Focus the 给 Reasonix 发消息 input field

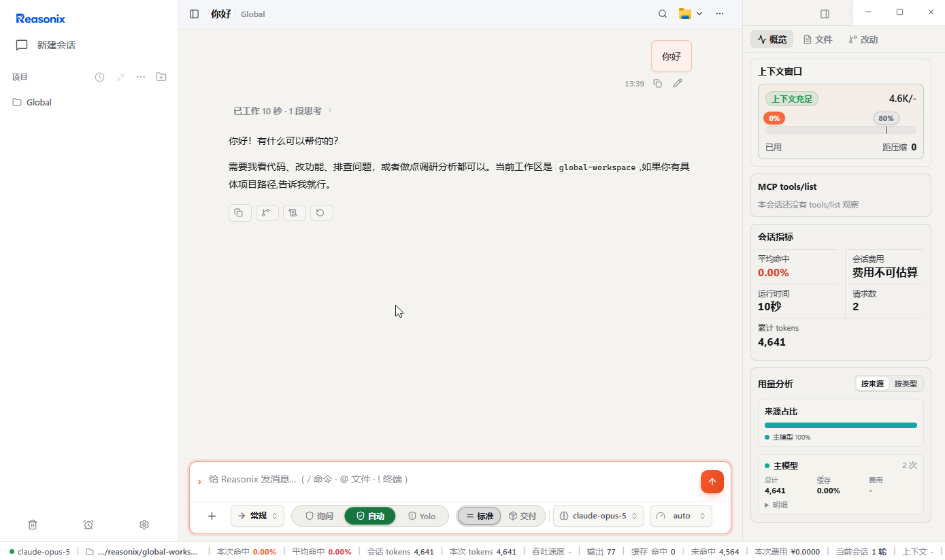pos(449,479)
